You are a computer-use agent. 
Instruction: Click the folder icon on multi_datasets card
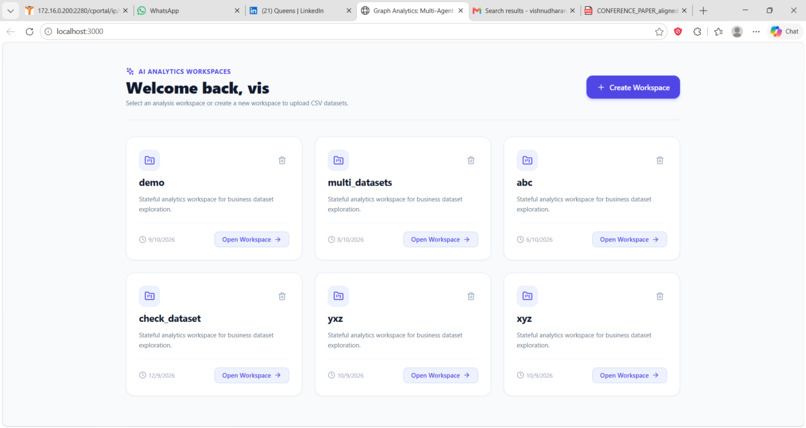[338, 160]
